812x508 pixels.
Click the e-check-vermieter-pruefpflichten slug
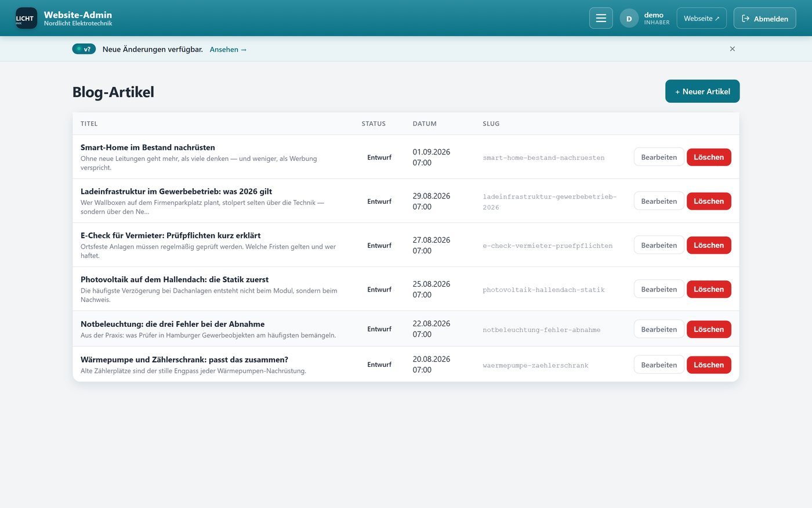pyautogui.click(x=548, y=246)
